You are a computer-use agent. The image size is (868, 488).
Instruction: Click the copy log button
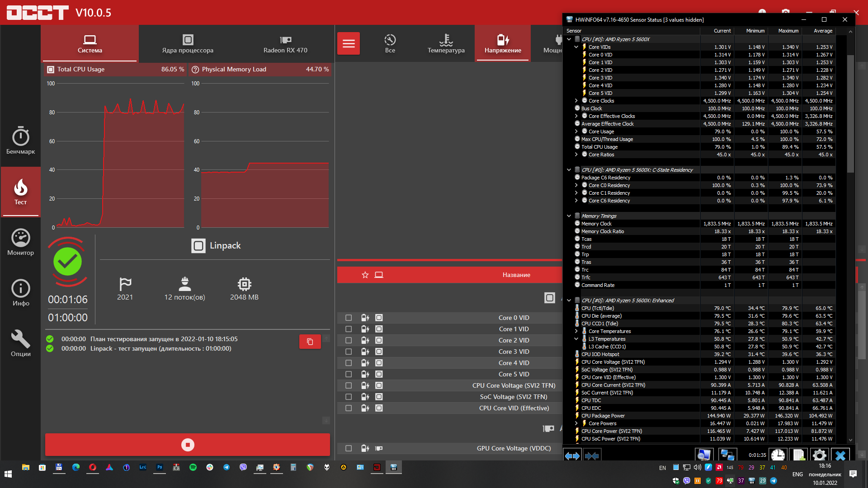(310, 342)
